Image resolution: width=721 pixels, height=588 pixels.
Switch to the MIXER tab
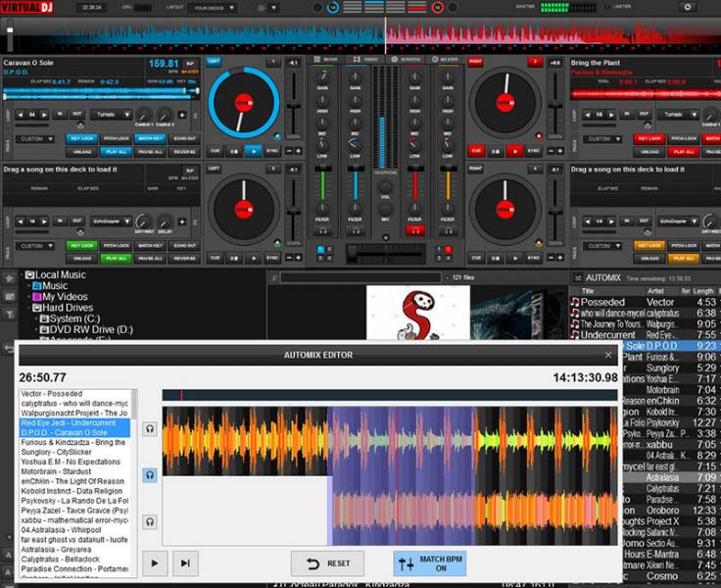click(x=325, y=60)
